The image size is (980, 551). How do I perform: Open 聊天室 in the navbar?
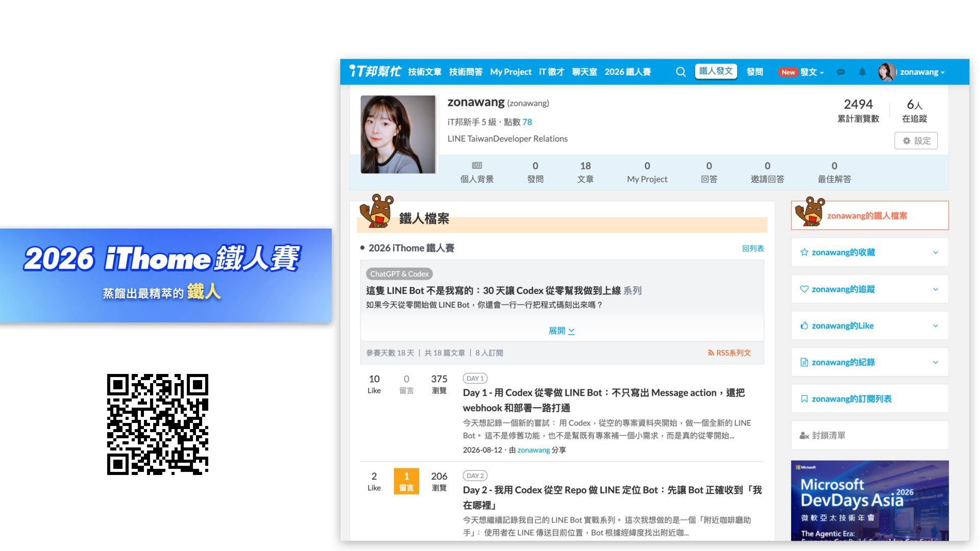(x=584, y=72)
